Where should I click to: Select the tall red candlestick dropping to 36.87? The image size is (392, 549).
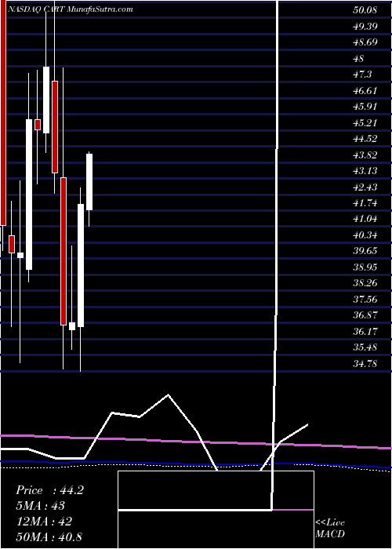[64, 252]
